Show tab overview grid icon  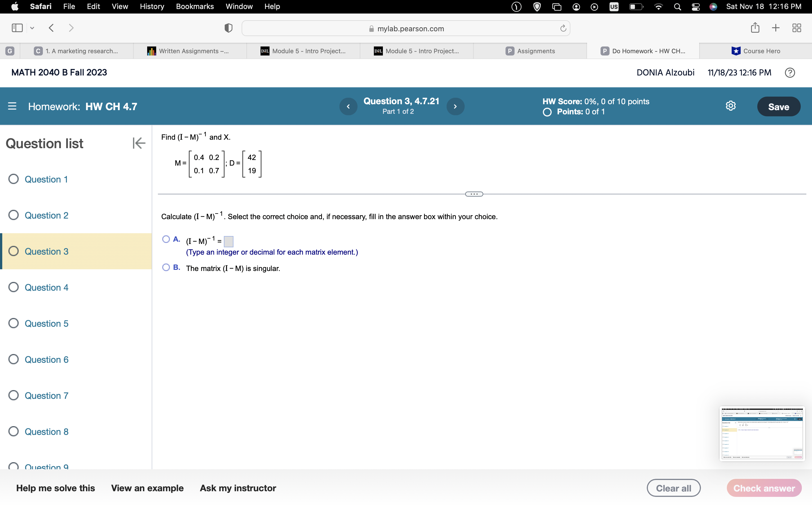[796, 28]
